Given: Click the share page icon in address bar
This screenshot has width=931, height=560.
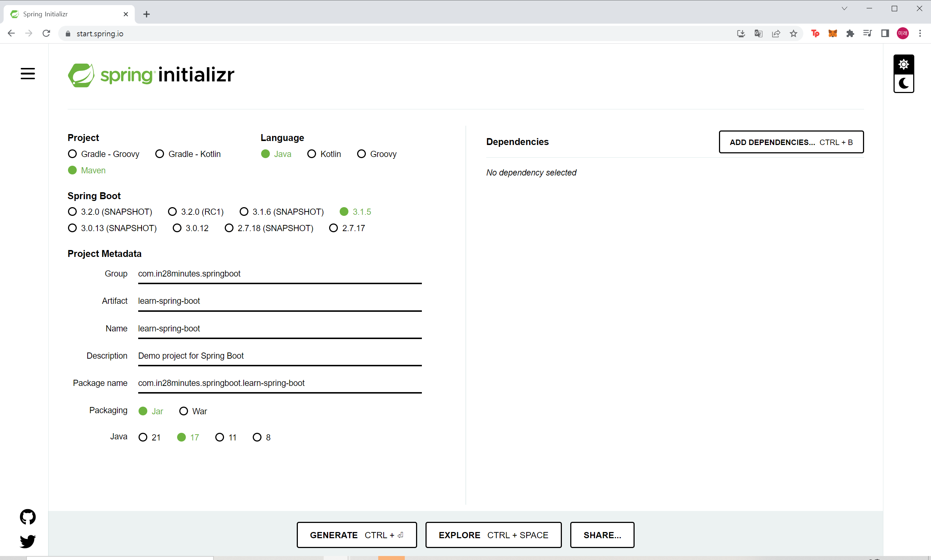Looking at the screenshot, I should 776,33.
